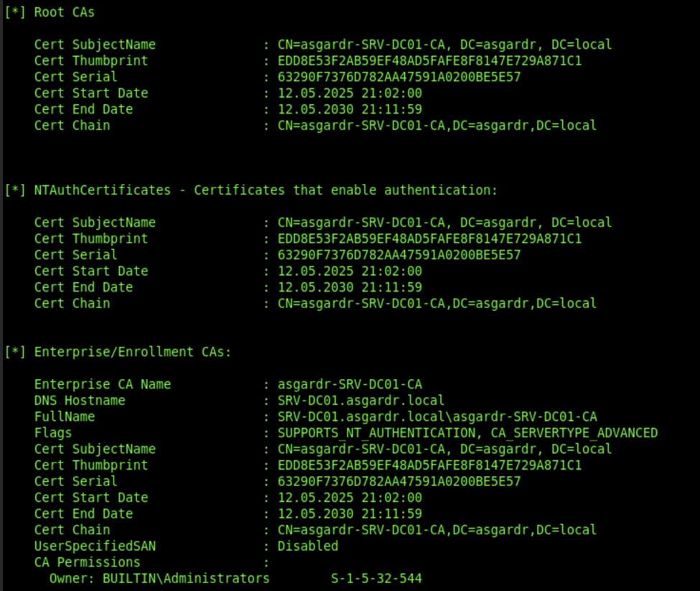Click the Root CAs Cert Serial value

click(399, 77)
